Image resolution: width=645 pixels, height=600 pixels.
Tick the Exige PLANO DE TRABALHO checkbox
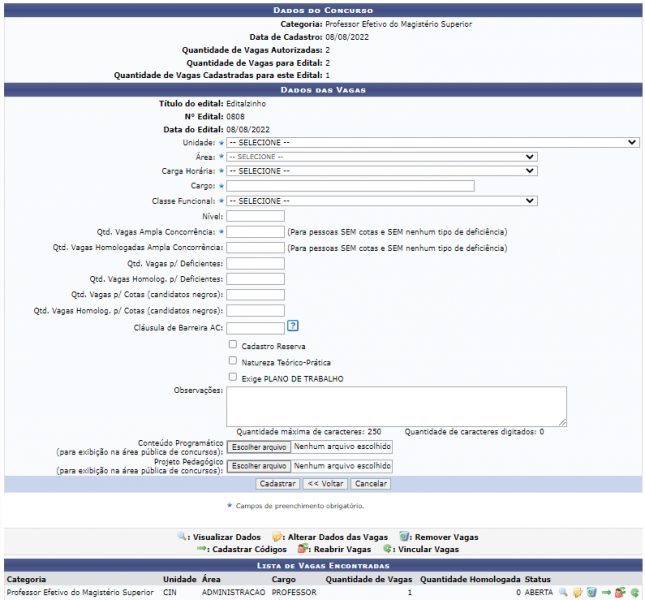[x=233, y=377]
